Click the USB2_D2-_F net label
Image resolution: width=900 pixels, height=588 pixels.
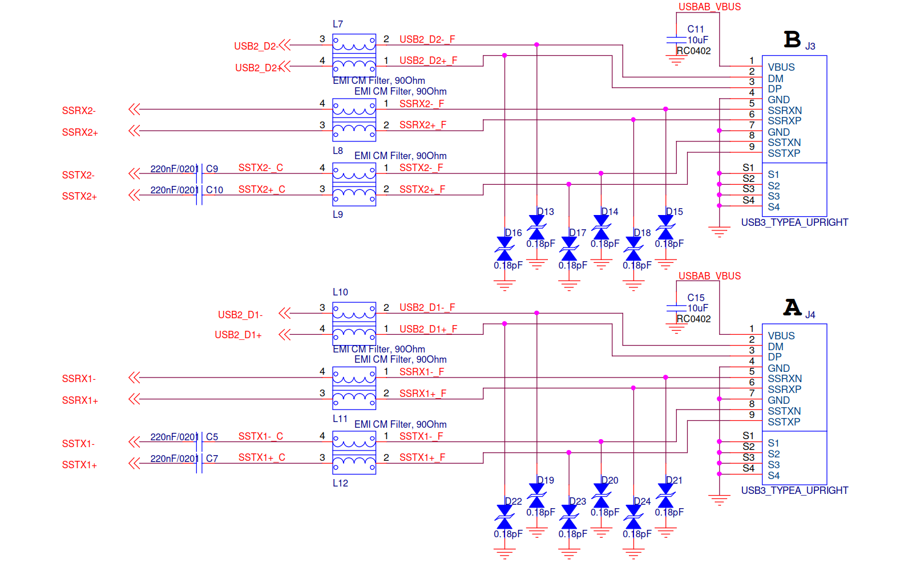[x=427, y=39]
